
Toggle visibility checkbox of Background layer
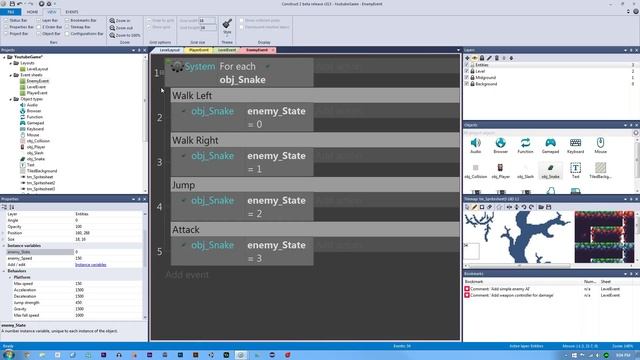[x=467, y=84]
